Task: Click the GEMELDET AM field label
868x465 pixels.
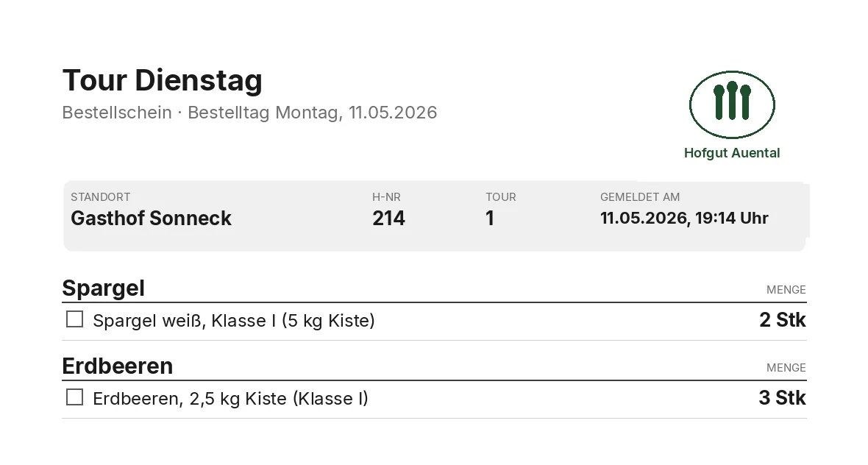Action: coord(640,197)
